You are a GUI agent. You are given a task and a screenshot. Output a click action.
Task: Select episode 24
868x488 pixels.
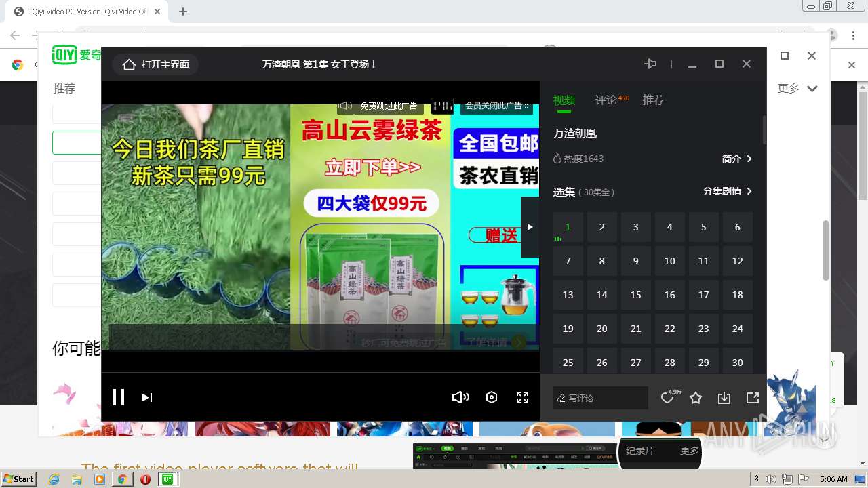coord(738,329)
